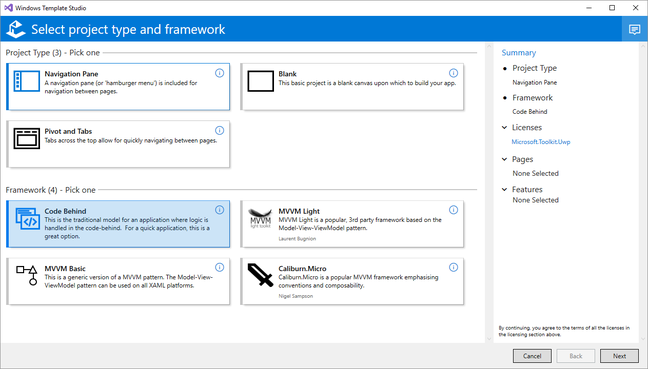Click the Project Type summary item
The image size is (648, 369).
pyautogui.click(x=534, y=68)
